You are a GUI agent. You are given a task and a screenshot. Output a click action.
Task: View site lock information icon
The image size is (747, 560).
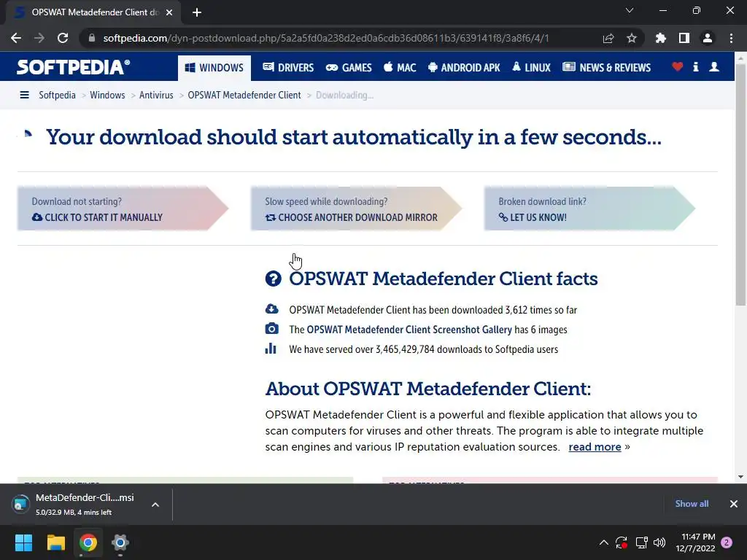click(92, 38)
